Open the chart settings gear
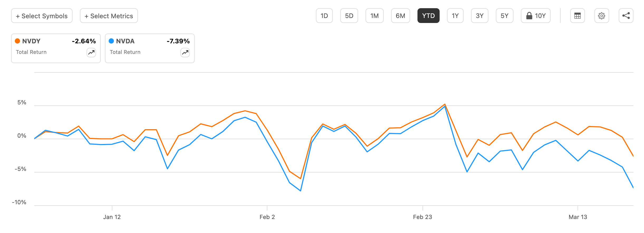Screen dimensions: 644x233 (602, 16)
